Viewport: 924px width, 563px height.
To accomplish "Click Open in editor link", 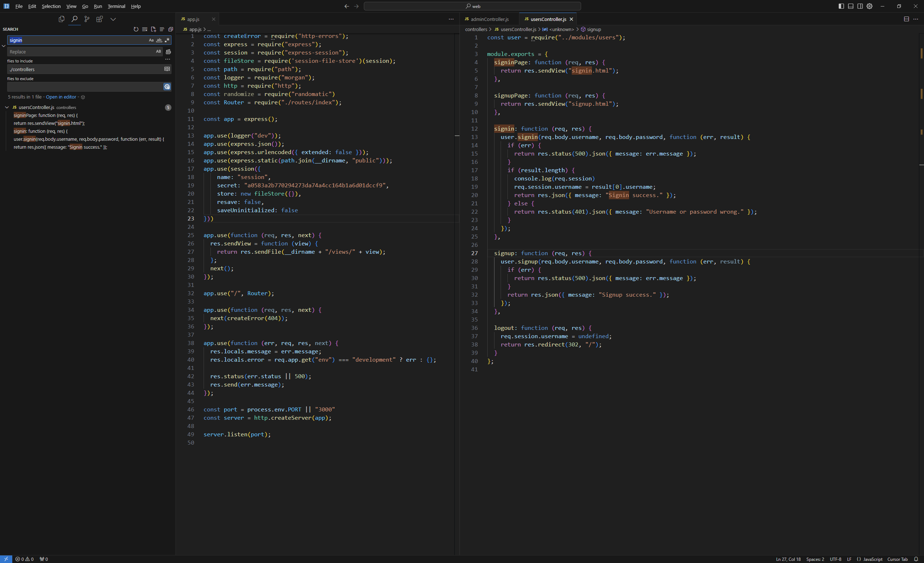I will click(61, 97).
